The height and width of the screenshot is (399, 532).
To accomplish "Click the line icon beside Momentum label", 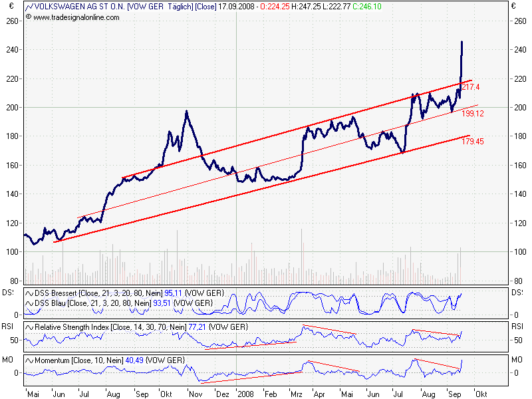I will 29,360.
